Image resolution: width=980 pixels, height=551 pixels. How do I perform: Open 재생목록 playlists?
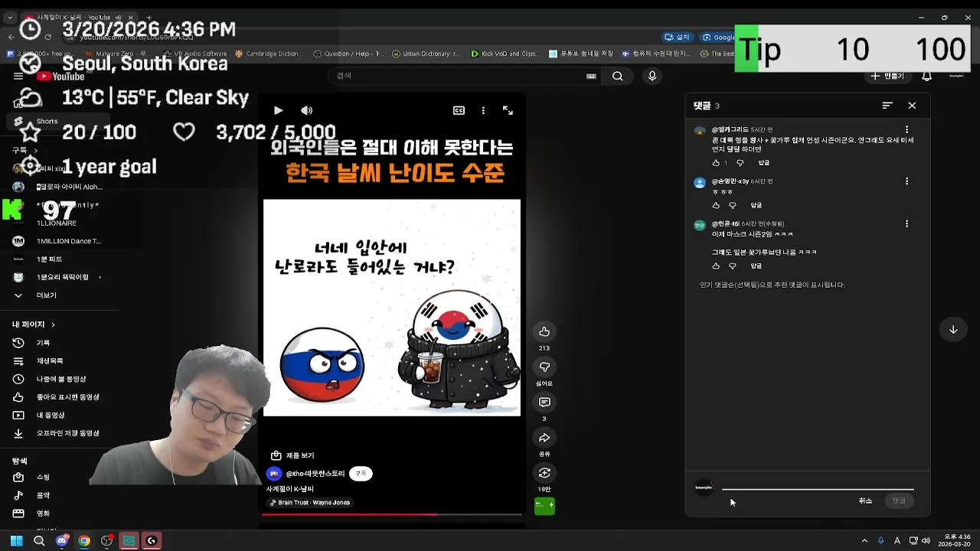[50, 361]
